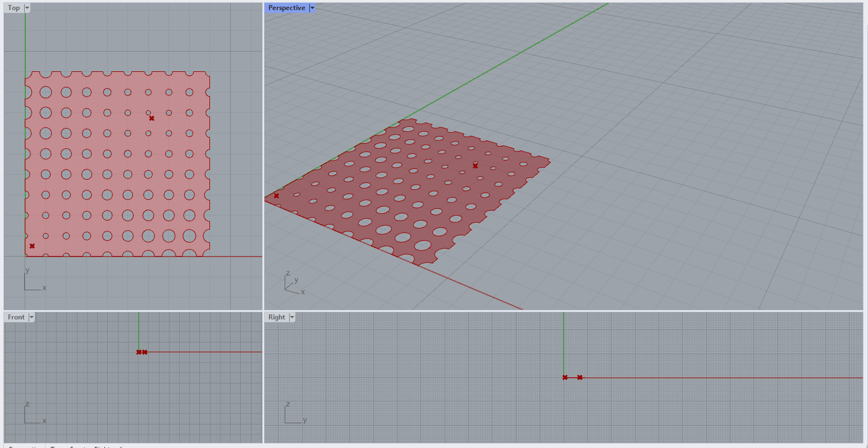The width and height of the screenshot is (868, 448).
Task: Open the Front viewport menu arrow
Action: click(31, 317)
